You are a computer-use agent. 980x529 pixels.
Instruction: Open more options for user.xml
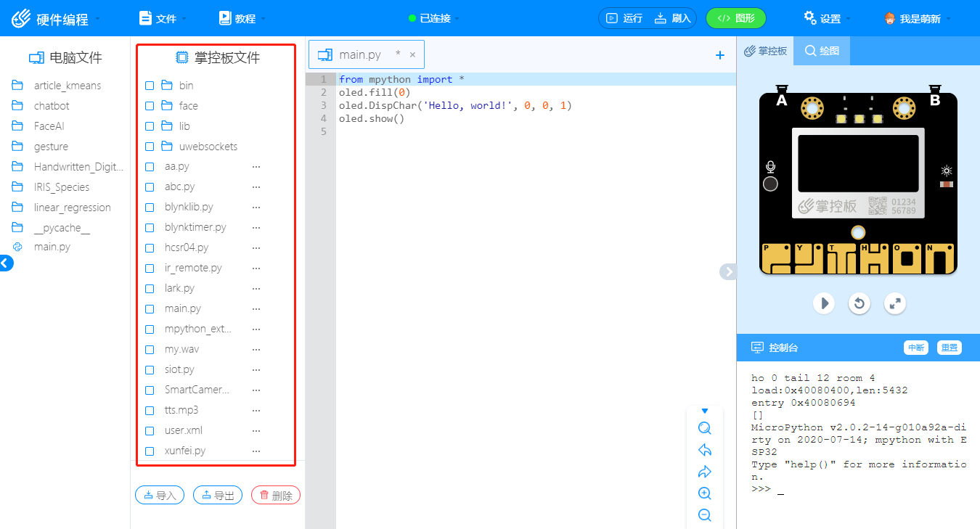(x=256, y=431)
